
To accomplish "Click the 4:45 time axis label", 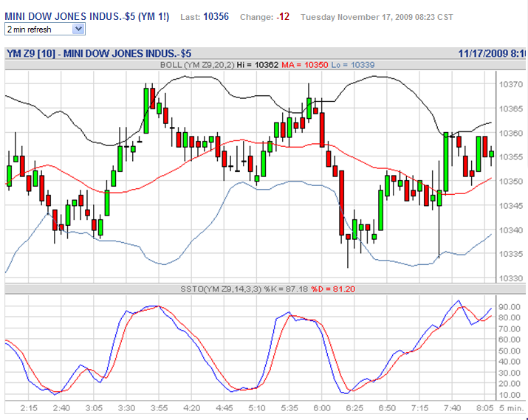I will 224,408.
